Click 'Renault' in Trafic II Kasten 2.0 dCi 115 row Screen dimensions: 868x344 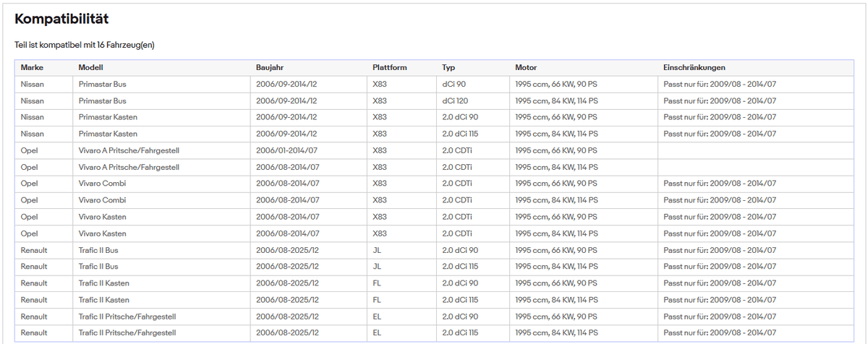tap(34, 300)
